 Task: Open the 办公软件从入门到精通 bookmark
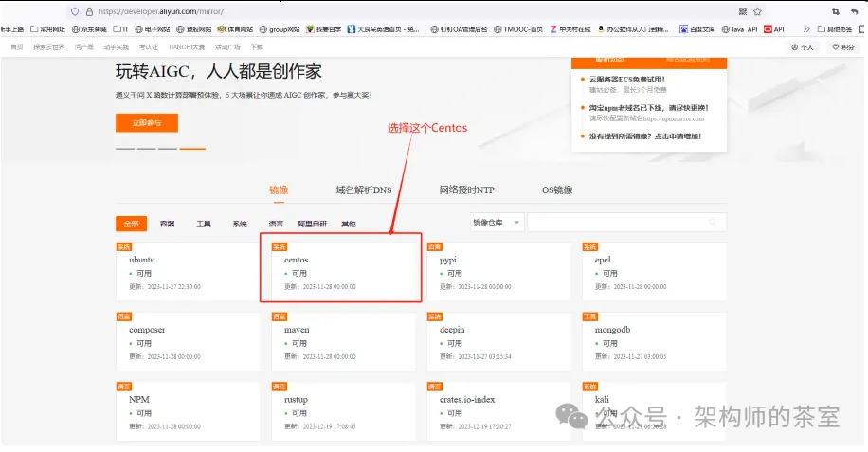[x=633, y=29]
